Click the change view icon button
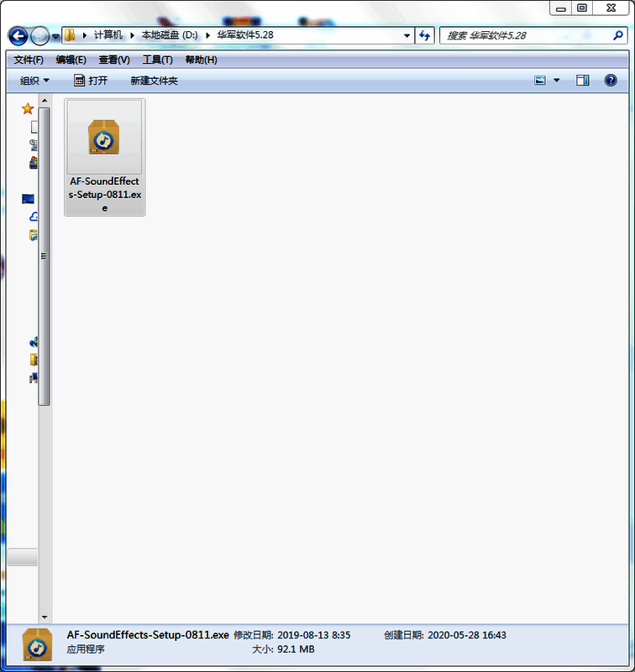Screen dimensions: 635x672 (x=540, y=81)
